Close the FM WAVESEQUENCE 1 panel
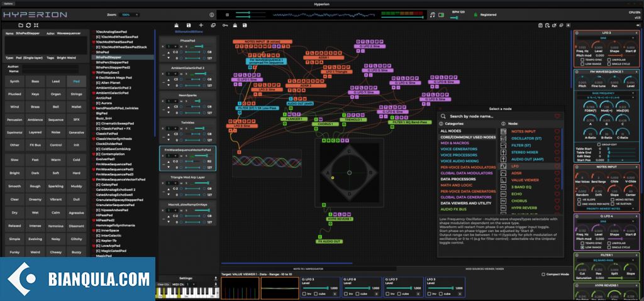644x301 pixels. tap(636, 72)
